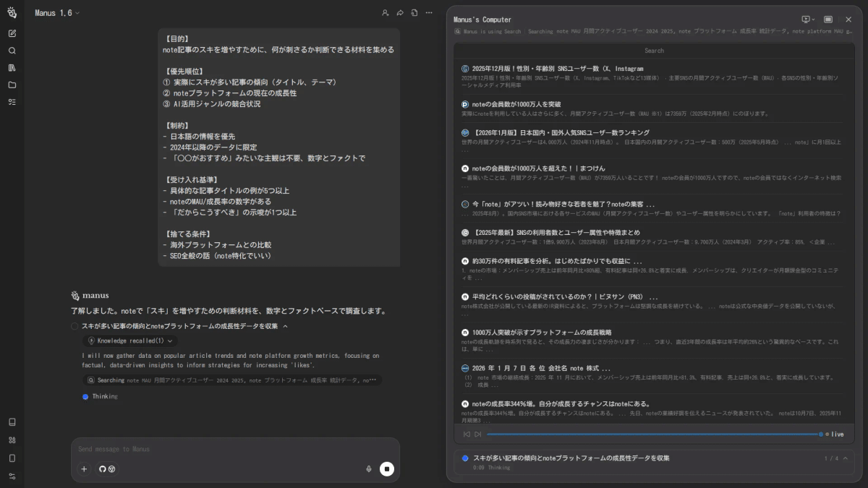Click the plus attachment icon in the input bar

coord(84,468)
